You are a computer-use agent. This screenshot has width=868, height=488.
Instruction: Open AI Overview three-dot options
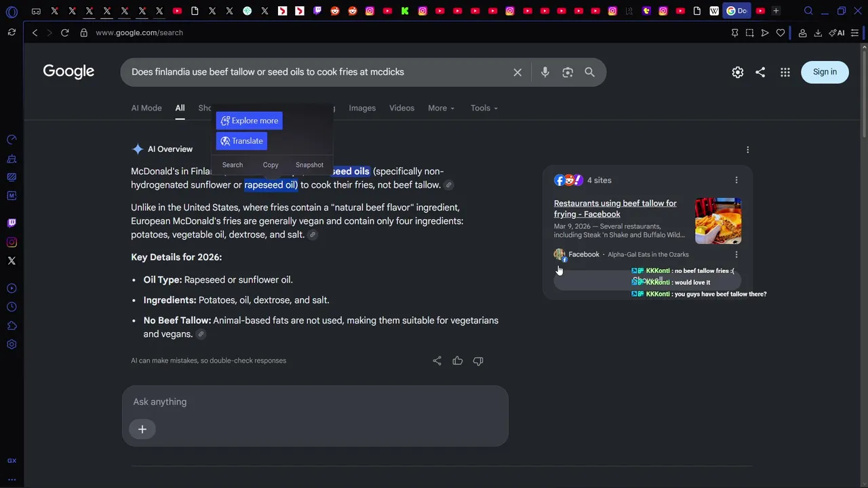click(748, 150)
